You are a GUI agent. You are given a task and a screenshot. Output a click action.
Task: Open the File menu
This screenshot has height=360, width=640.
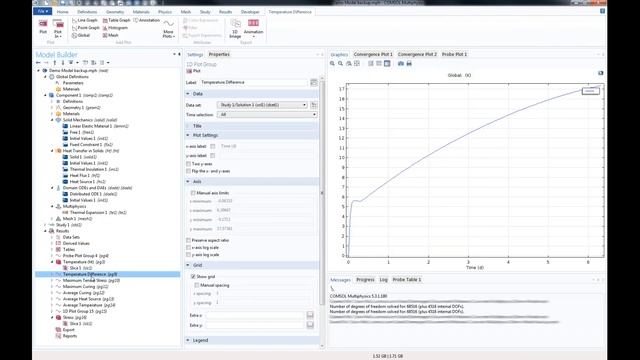(x=42, y=11)
